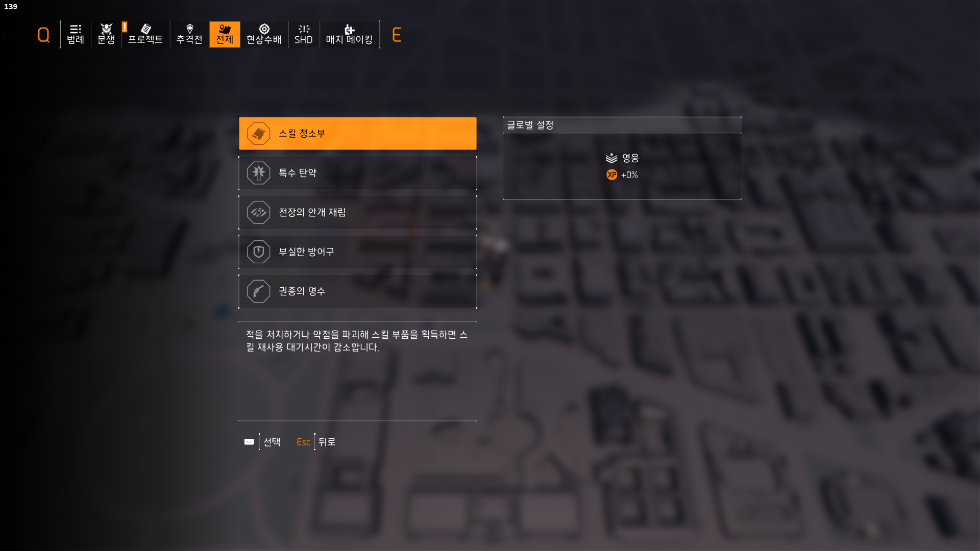Click the Esc 뒤로 back button

[x=316, y=442]
